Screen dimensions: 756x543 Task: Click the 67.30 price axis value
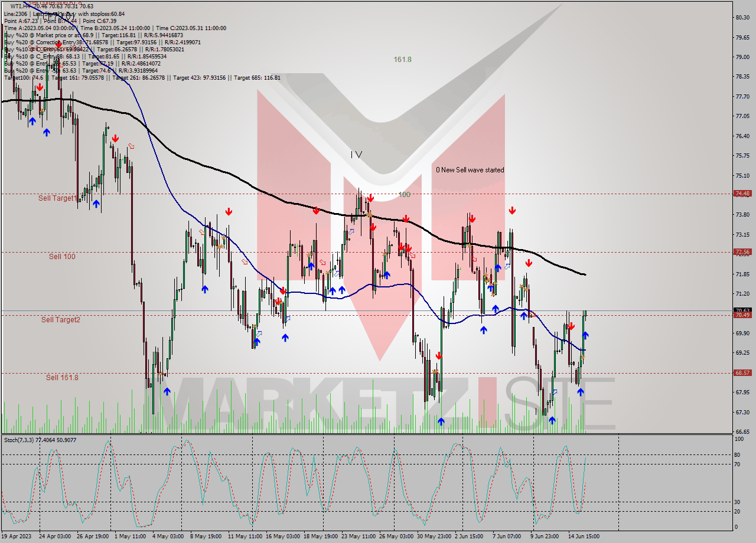click(x=742, y=412)
